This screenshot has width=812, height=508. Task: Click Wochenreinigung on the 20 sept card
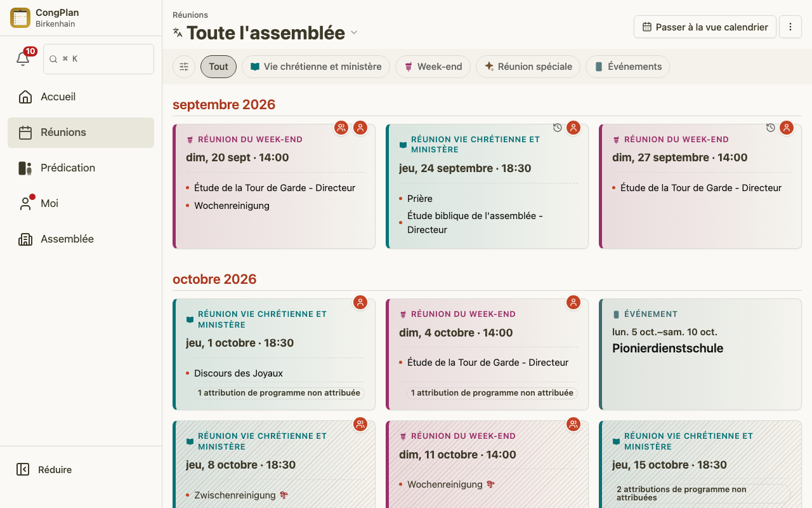tap(232, 206)
